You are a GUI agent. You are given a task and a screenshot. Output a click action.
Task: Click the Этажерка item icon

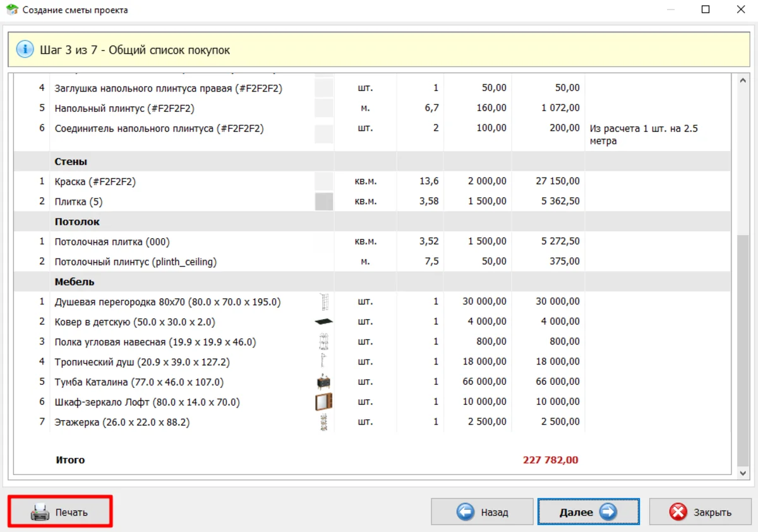point(324,422)
